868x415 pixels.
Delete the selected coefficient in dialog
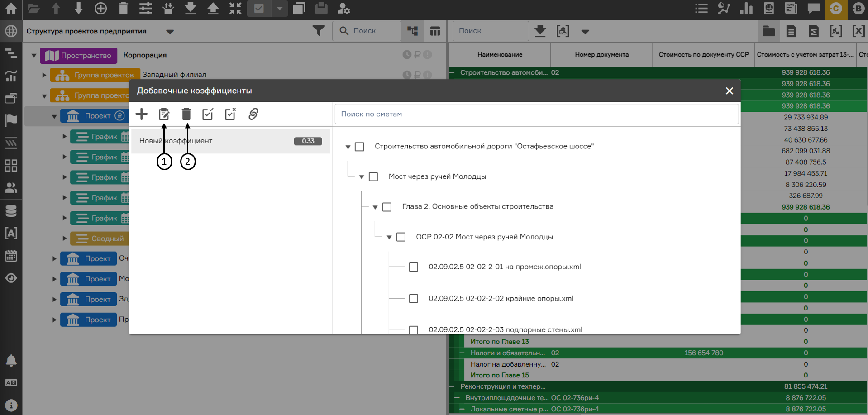tap(186, 114)
